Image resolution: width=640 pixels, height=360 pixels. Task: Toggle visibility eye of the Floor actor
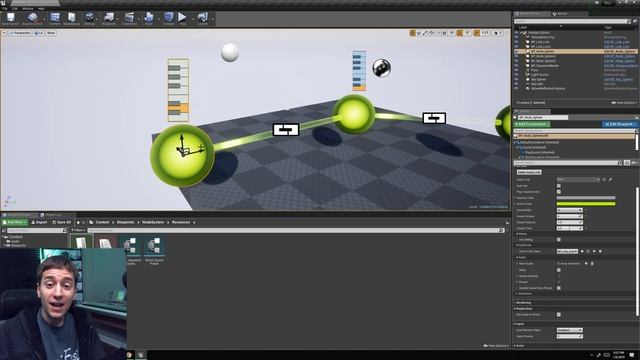pos(516,70)
